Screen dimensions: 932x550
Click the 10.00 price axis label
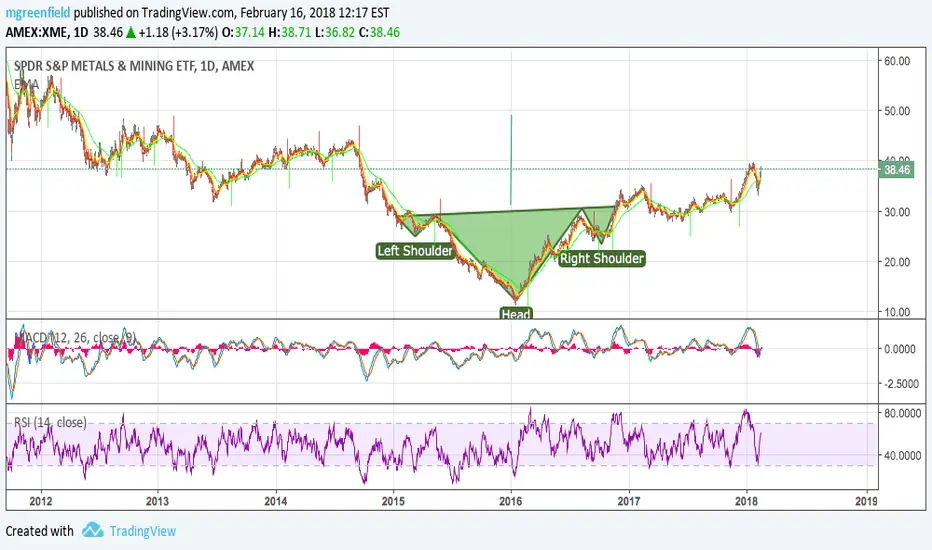pyautogui.click(x=897, y=312)
